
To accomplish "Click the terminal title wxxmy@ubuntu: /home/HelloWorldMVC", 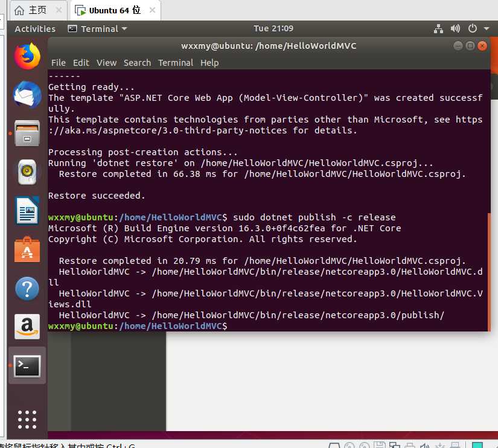I will click(x=269, y=46).
